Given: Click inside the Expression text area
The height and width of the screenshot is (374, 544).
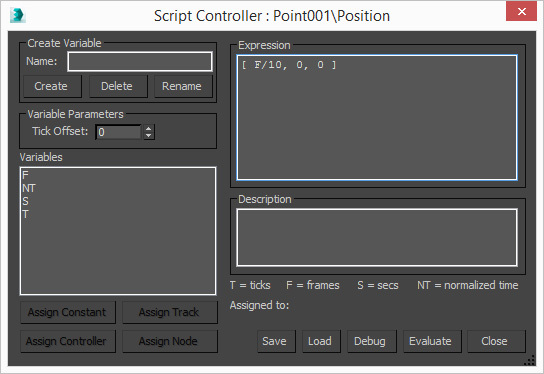Looking at the screenshot, I should [377, 118].
